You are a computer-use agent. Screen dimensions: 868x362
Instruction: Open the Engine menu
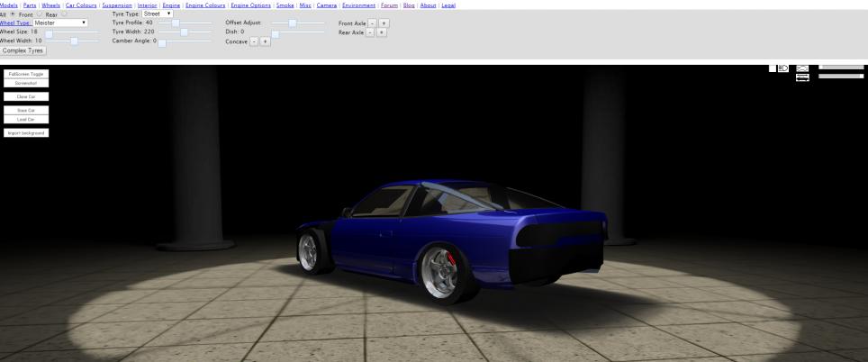[172, 5]
